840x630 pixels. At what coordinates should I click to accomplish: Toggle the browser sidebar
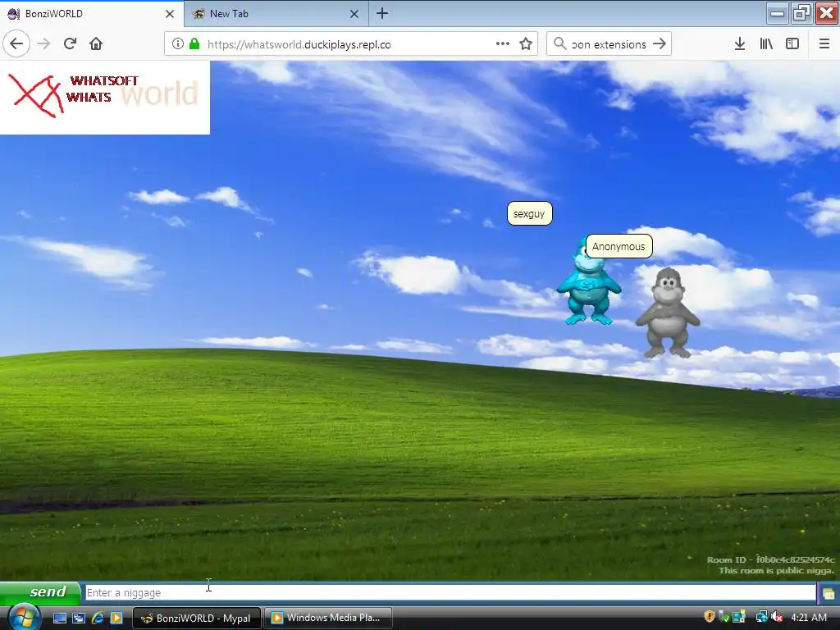pos(792,44)
